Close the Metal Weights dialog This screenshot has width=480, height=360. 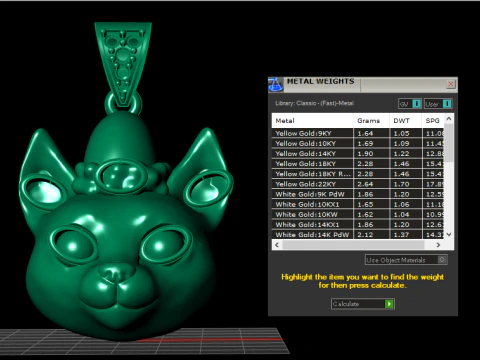pos(450,84)
